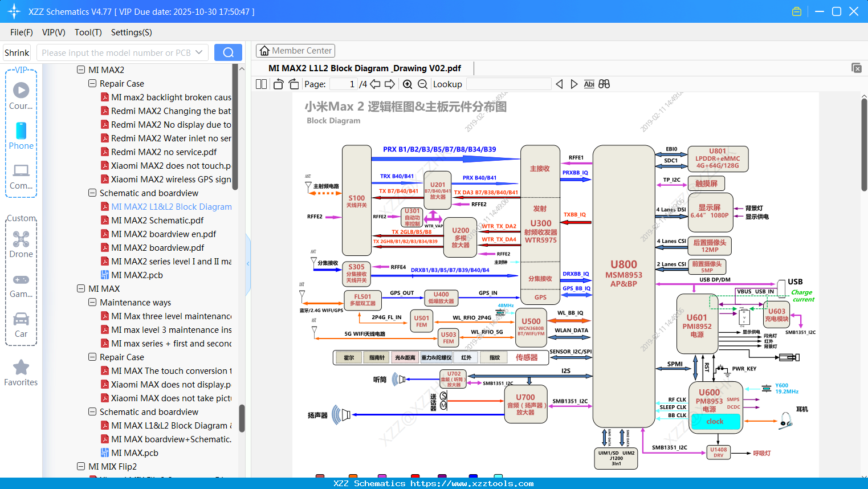This screenshot has height=489, width=868.
Task: Expand the MI MIX Flip2 node
Action: (x=81, y=466)
